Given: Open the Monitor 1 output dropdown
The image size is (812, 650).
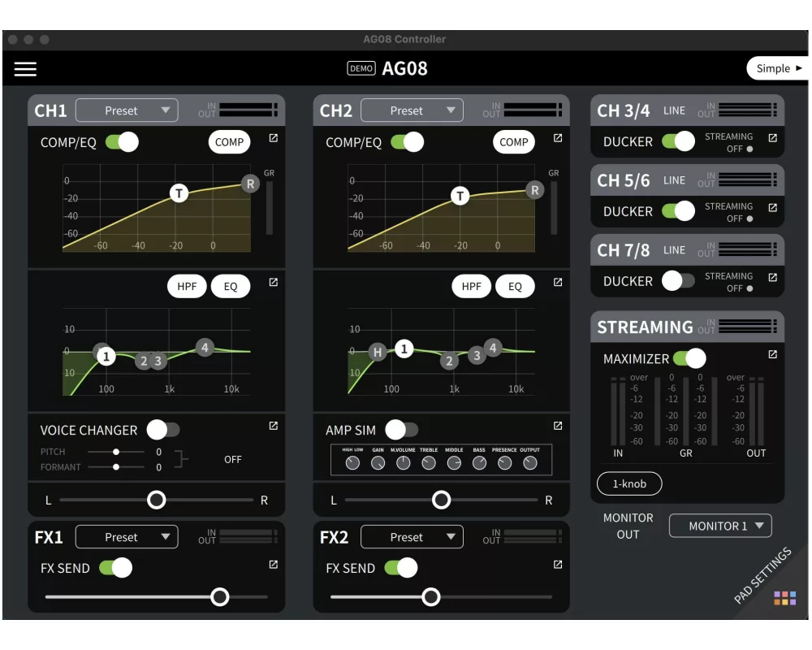Looking at the screenshot, I should 720,526.
